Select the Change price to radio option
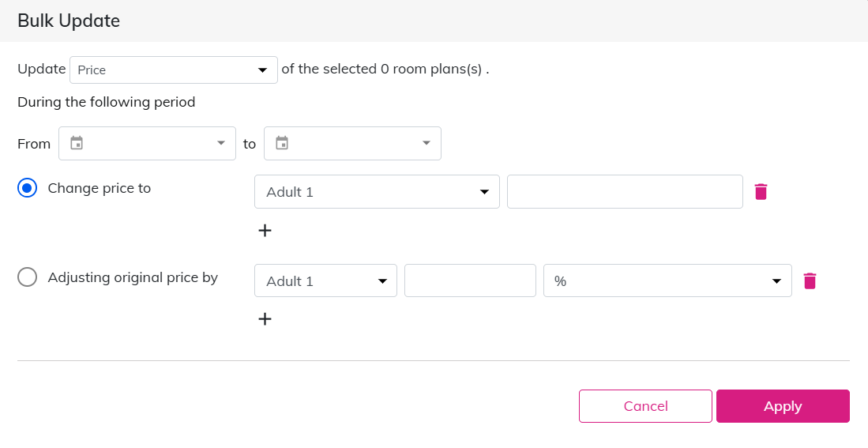This screenshot has width=868, height=448. point(27,189)
